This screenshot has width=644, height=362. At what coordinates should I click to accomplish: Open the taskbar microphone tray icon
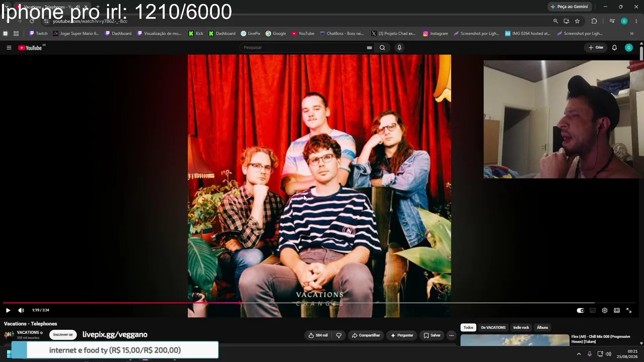pyautogui.click(x=590, y=354)
